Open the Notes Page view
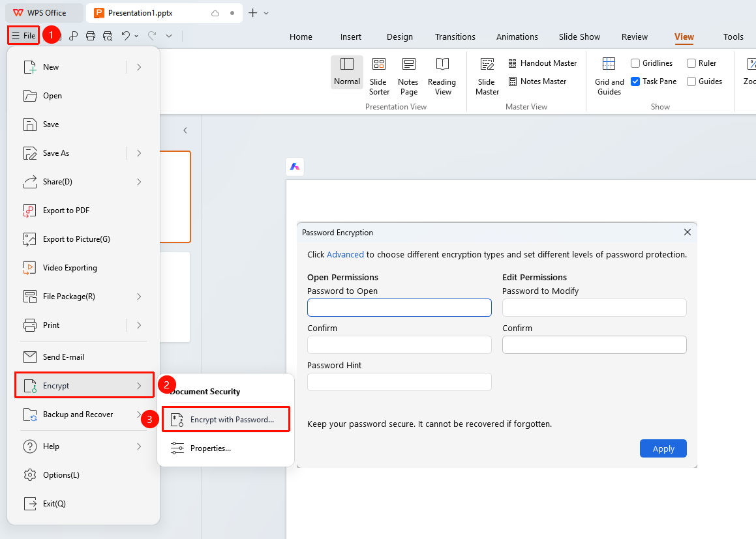This screenshot has height=539, width=756. pyautogui.click(x=408, y=77)
